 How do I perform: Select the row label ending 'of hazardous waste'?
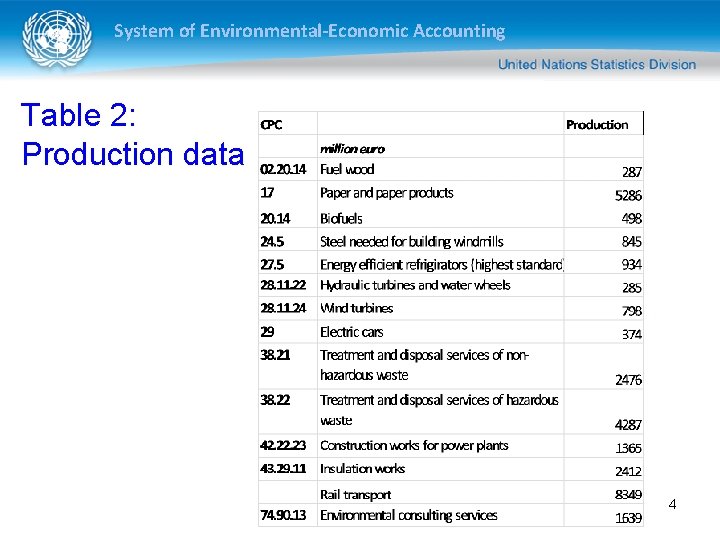pyautogui.click(x=439, y=410)
